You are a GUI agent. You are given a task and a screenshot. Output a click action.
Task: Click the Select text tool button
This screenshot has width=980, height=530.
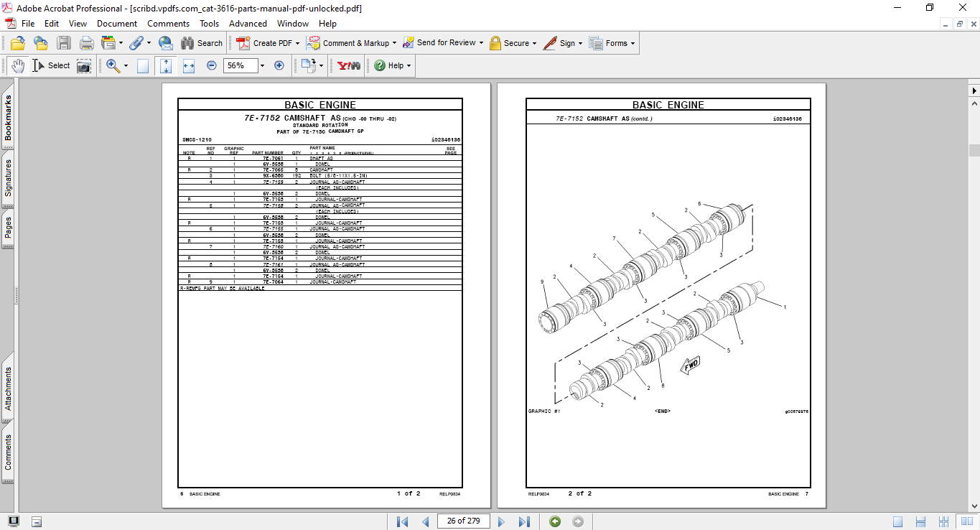click(51, 65)
